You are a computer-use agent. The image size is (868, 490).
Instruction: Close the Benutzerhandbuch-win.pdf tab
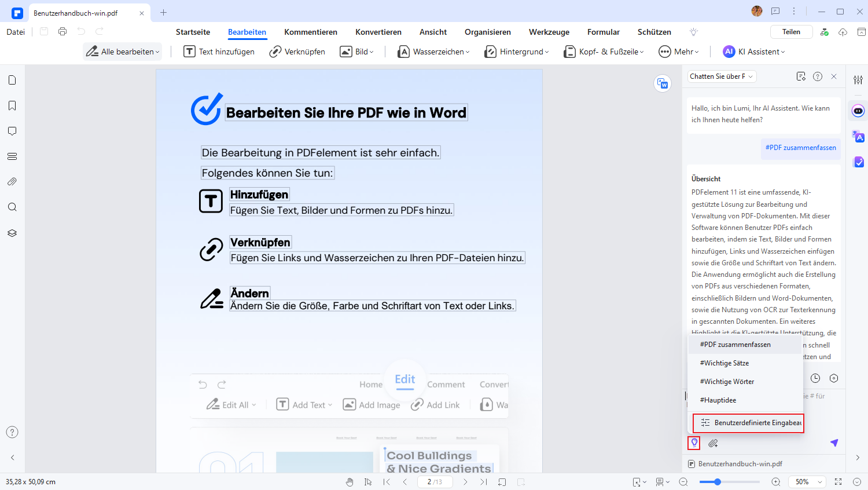click(x=142, y=13)
